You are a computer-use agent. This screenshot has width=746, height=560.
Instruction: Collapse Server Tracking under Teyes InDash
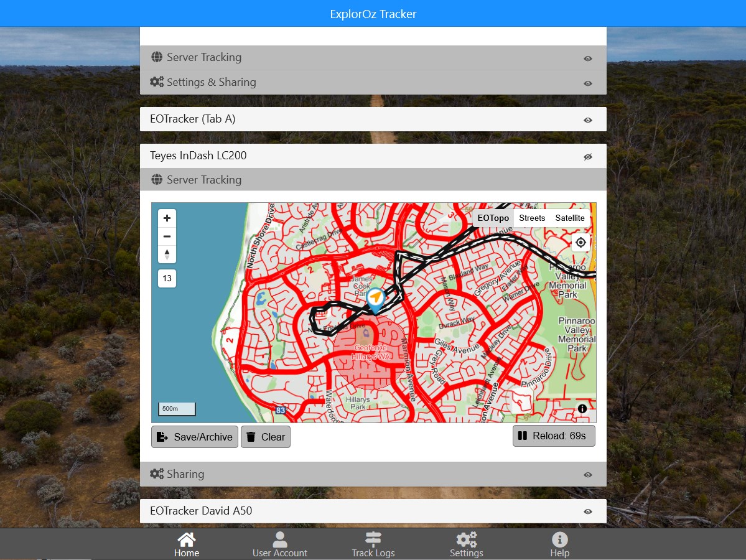click(373, 180)
